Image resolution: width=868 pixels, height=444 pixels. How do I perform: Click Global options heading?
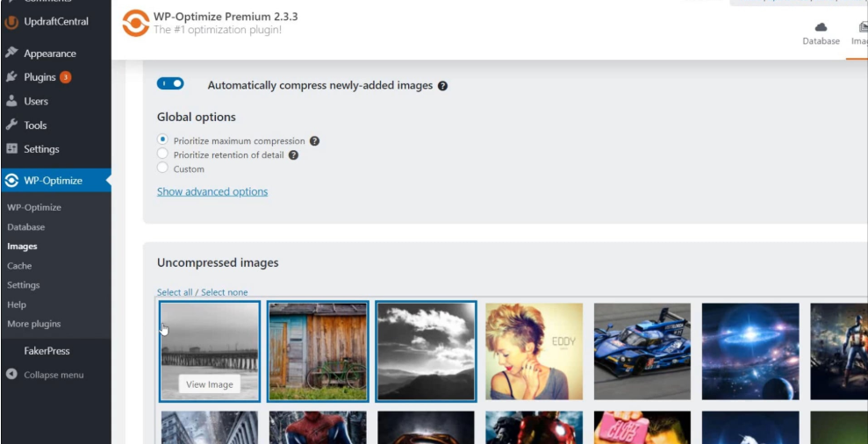click(x=196, y=117)
